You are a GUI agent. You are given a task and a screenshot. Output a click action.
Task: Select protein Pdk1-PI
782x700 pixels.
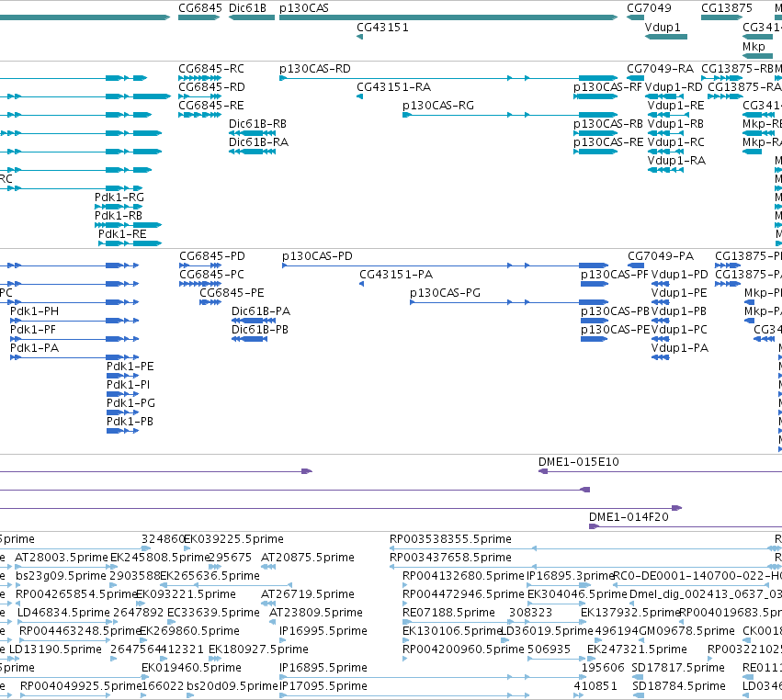128,385
